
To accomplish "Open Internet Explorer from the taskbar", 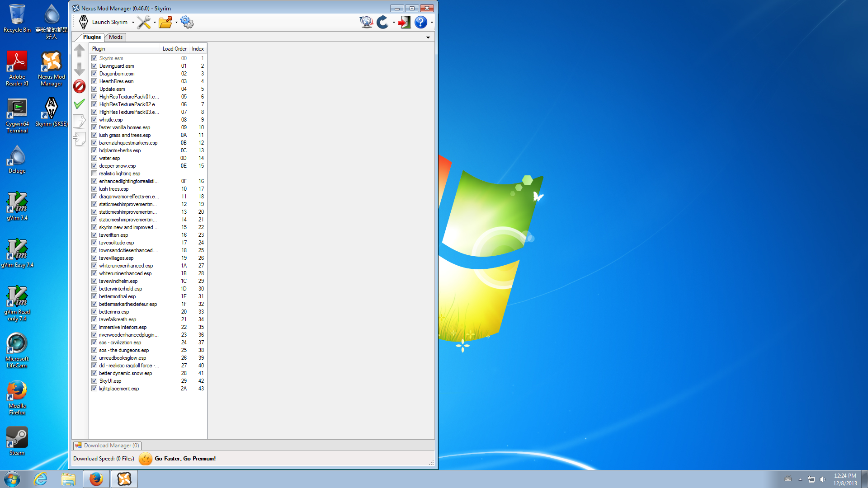I will click(x=41, y=479).
